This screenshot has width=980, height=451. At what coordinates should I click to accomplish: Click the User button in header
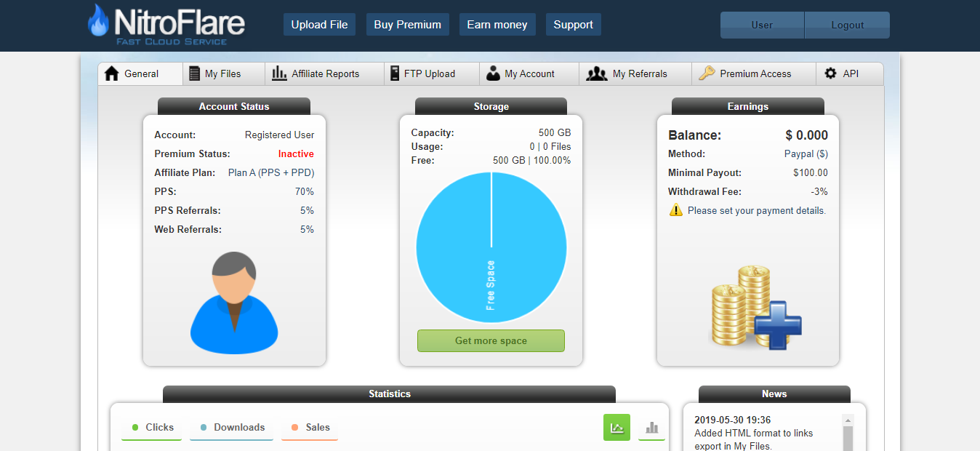click(x=762, y=25)
